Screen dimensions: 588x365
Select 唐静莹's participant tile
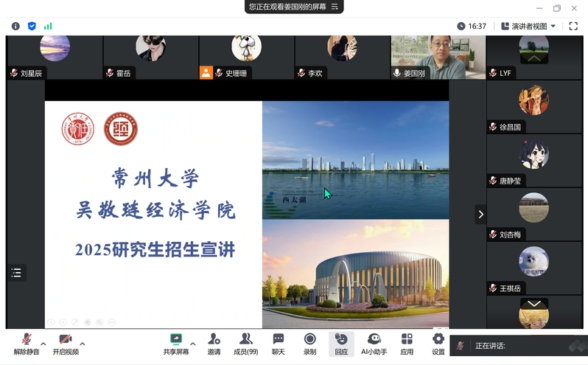[x=534, y=161]
